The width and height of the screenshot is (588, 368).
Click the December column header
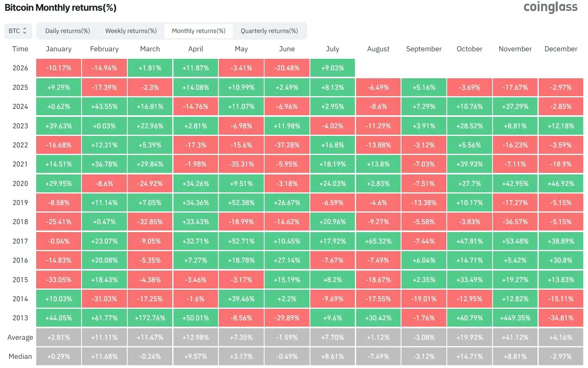[x=561, y=49]
